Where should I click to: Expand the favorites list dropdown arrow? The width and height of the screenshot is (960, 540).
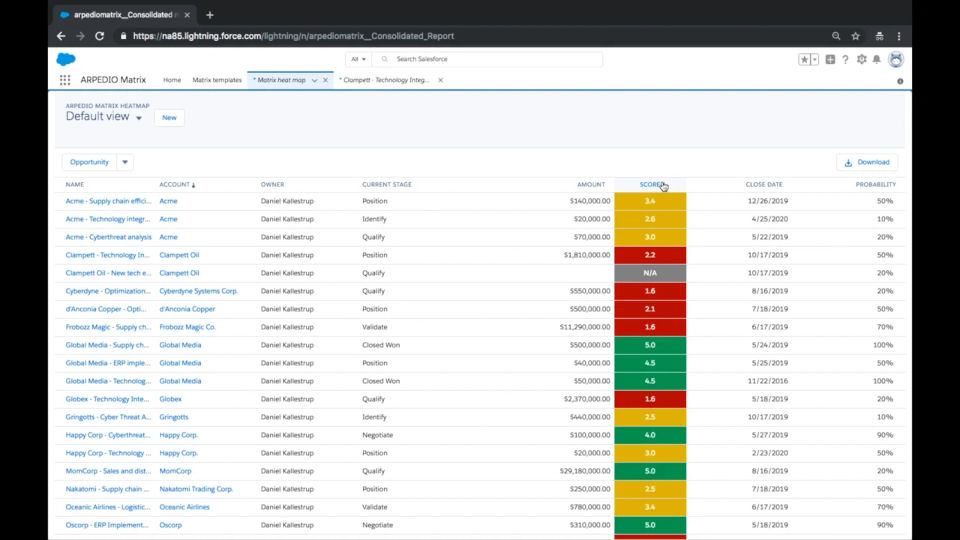(x=814, y=59)
